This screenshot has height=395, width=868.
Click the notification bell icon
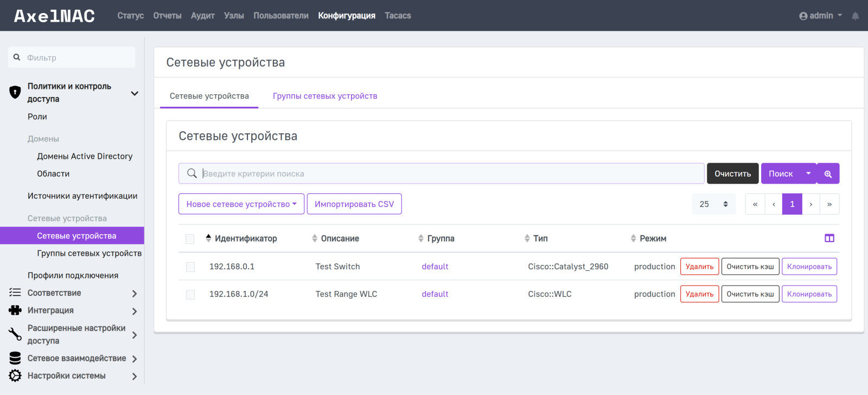pos(855,16)
